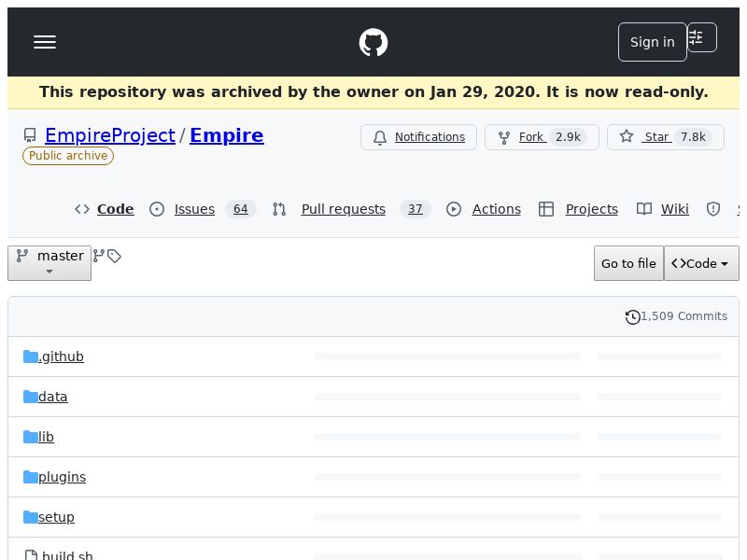
Task: Switch to the Pull requests tab
Action: click(343, 209)
